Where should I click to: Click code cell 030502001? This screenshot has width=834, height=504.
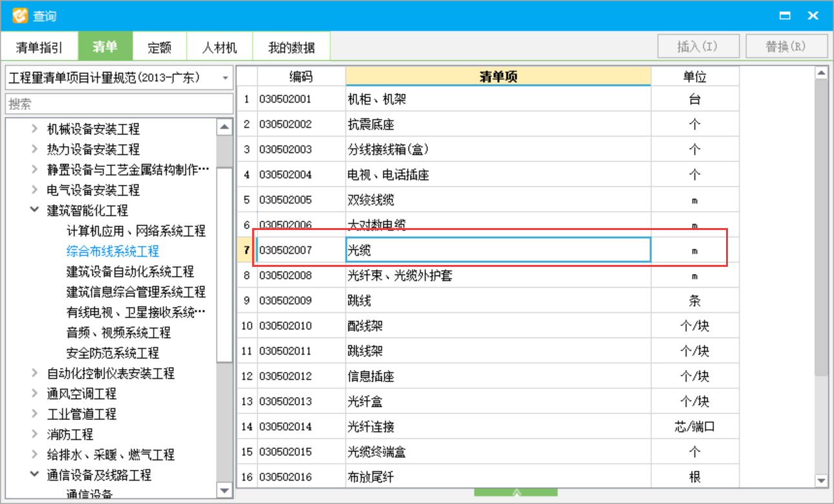click(301, 99)
